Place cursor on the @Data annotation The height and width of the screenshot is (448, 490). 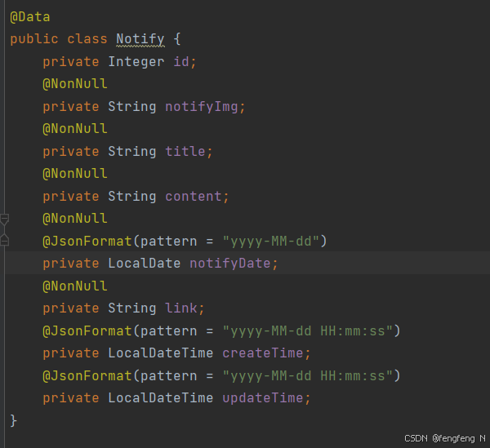[30, 17]
